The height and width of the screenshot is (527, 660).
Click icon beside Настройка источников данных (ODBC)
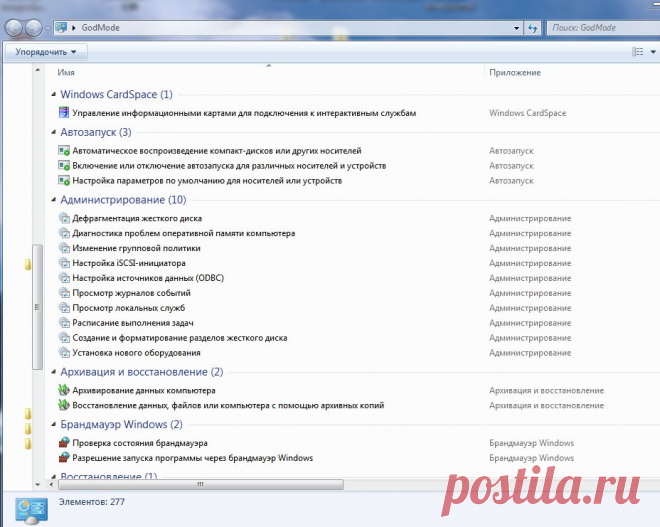(64, 278)
